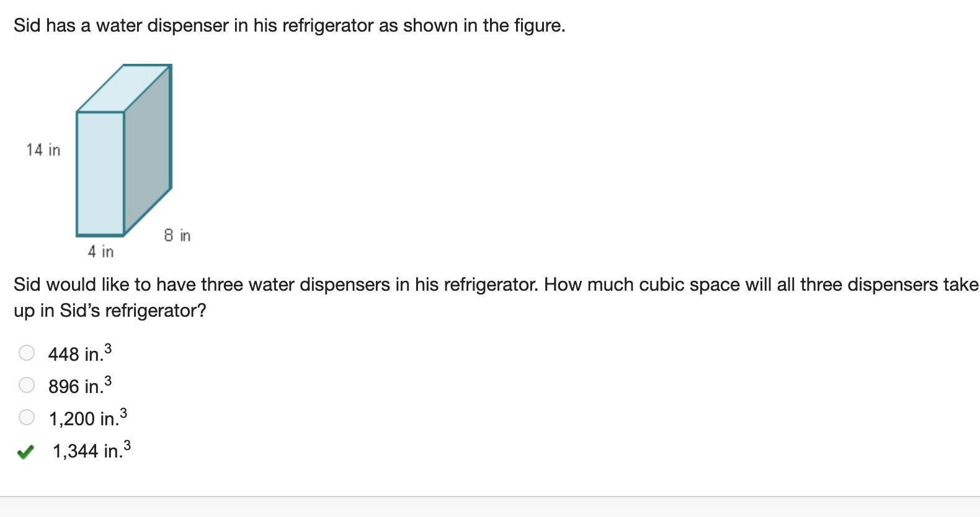Image resolution: width=980 pixels, height=517 pixels.
Task: Click the 448 in.³ answer label
Action: [80, 353]
